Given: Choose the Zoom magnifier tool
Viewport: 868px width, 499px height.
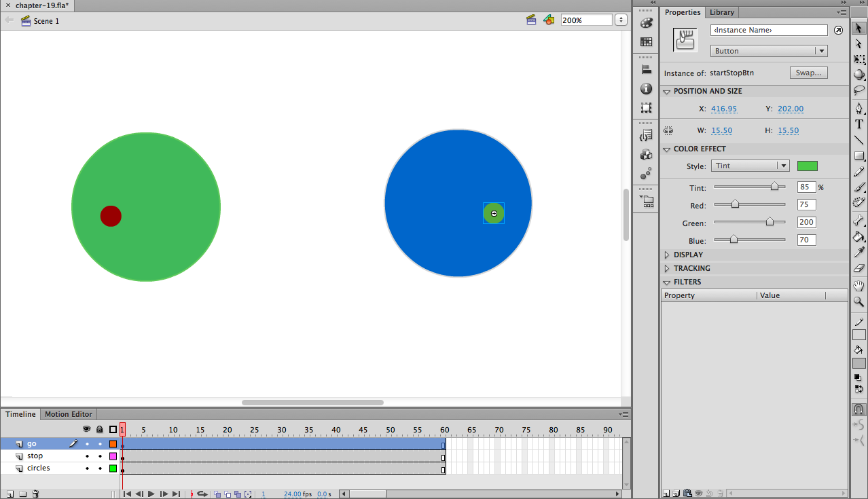Looking at the screenshot, I should coord(859,301).
